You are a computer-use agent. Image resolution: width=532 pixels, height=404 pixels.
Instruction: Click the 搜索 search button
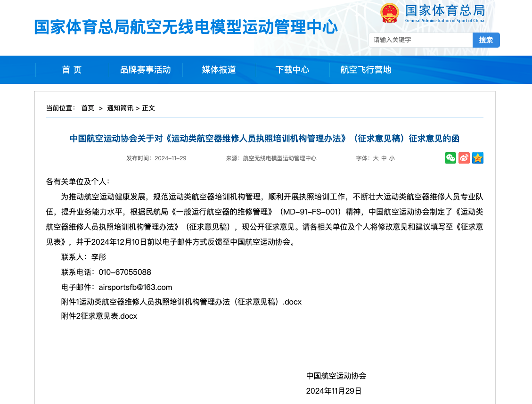tap(486, 40)
